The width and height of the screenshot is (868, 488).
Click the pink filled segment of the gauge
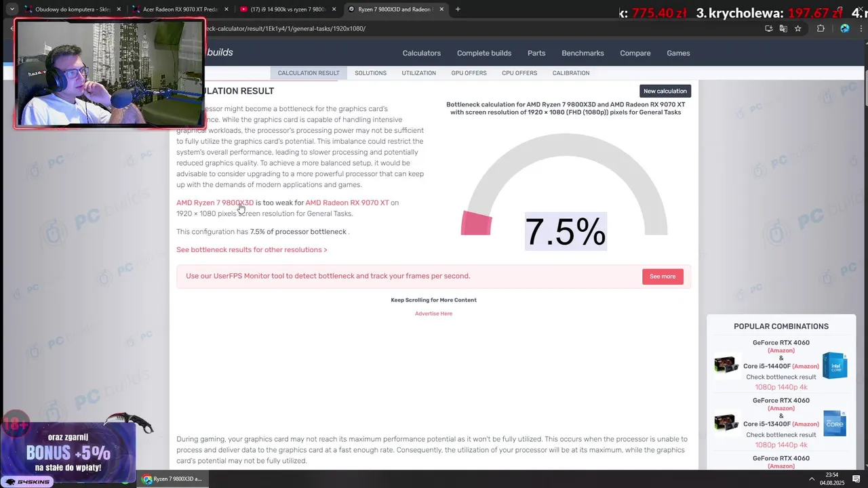(x=476, y=223)
